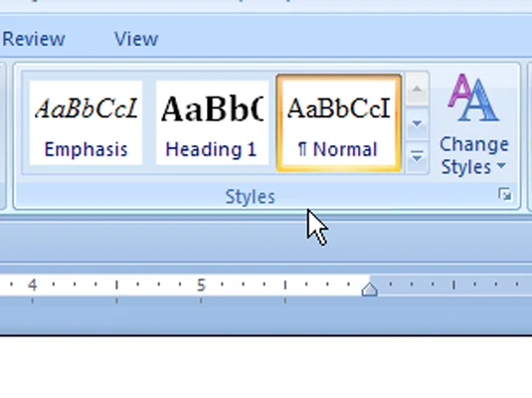Click the ruler at the 5 mark

[201, 285]
